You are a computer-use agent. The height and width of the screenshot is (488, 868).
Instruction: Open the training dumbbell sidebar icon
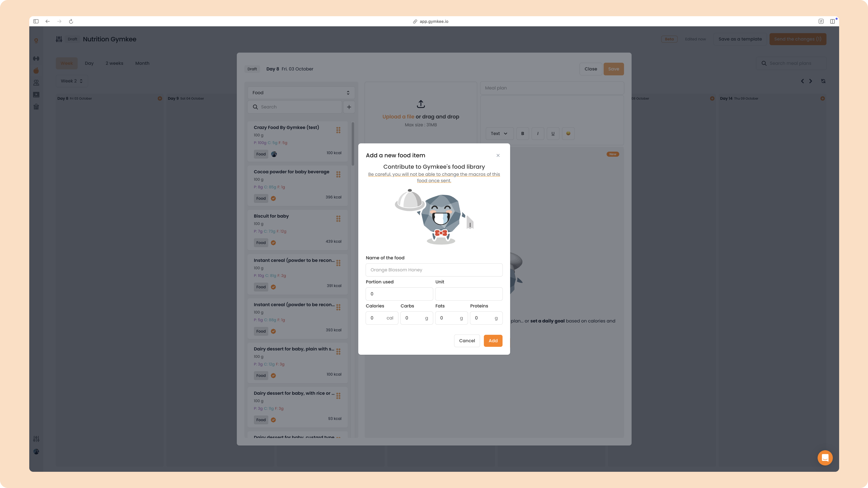[36, 59]
